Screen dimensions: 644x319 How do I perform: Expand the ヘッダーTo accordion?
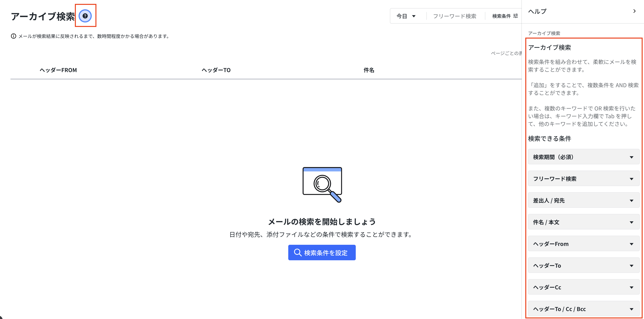583,266
